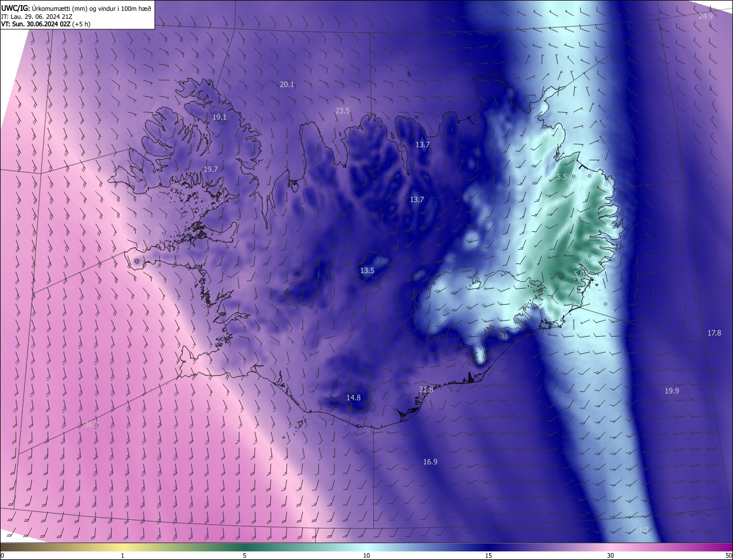Click the 23.5 value label on the map
Screen dimensions: 733x560
click(342, 111)
